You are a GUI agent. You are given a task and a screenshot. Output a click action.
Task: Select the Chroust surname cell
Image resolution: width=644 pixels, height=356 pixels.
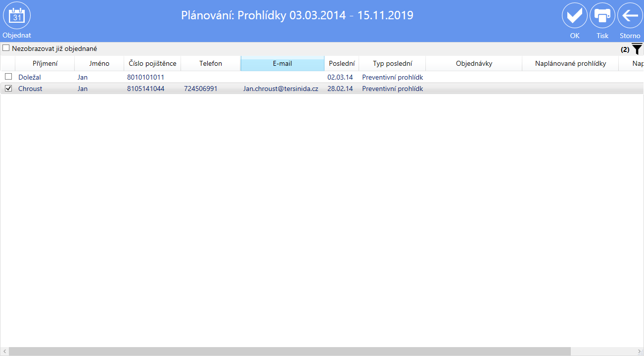[x=30, y=89]
